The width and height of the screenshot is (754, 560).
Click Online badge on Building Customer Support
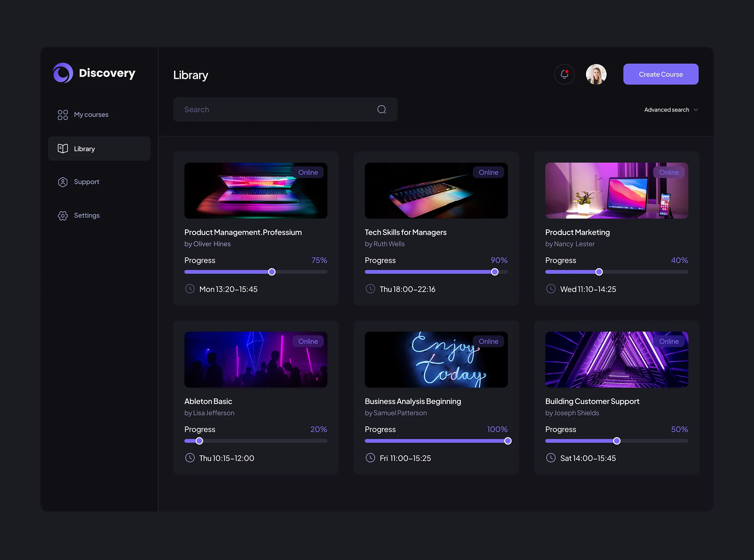(x=669, y=341)
